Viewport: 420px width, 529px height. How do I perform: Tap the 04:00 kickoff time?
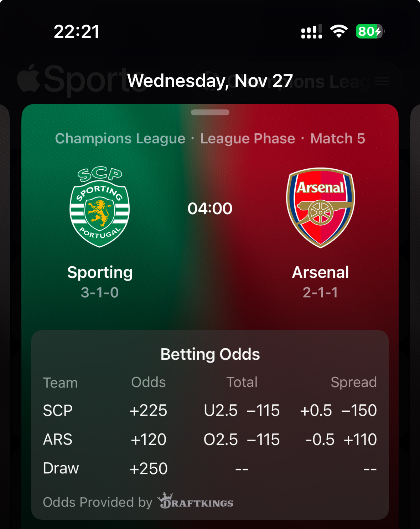point(210,209)
